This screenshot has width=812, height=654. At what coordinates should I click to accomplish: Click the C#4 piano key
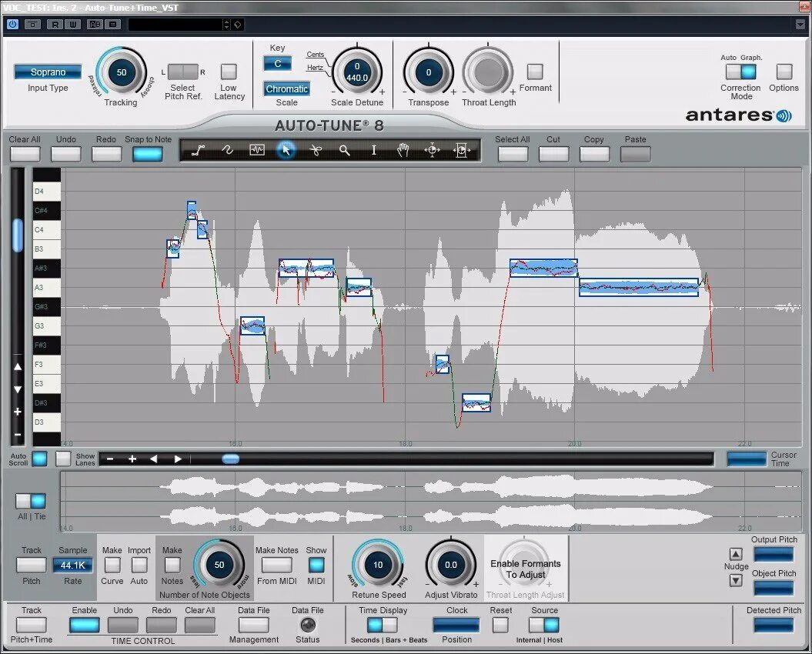coord(47,210)
